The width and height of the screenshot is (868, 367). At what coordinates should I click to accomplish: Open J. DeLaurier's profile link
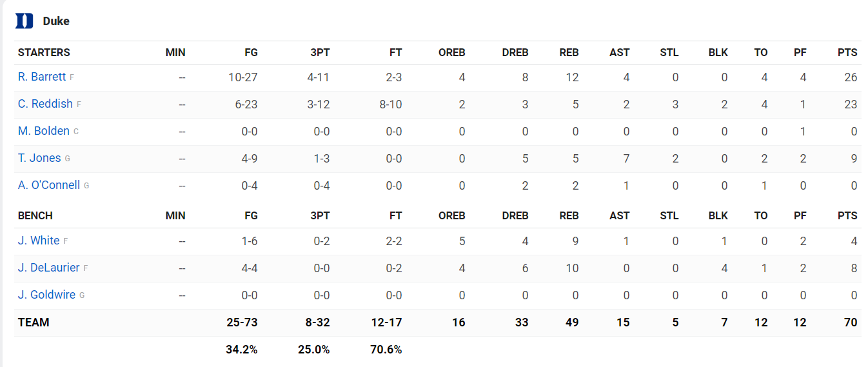(x=49, y=268)
